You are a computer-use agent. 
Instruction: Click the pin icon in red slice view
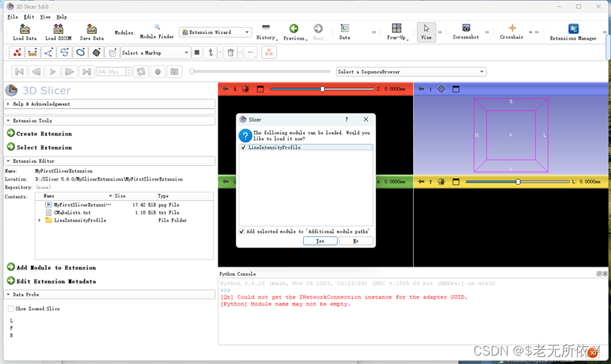pyautogui.click(x=225, y=89)
